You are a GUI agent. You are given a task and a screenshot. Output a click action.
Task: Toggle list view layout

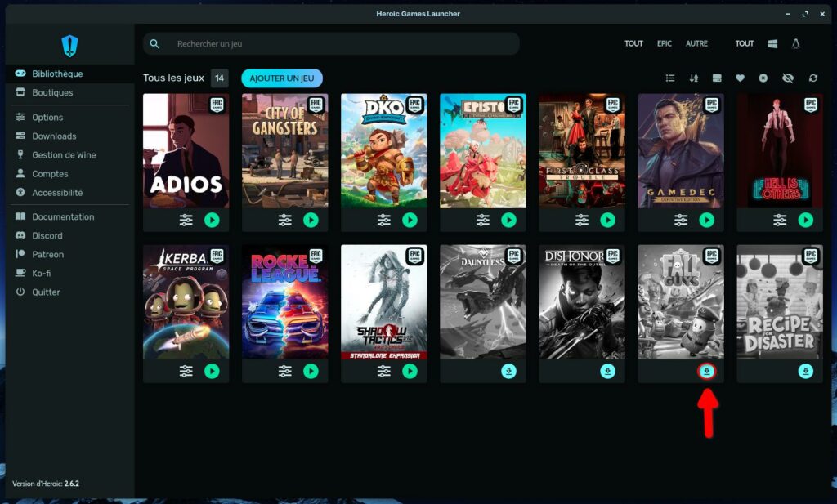pos(670,78)
